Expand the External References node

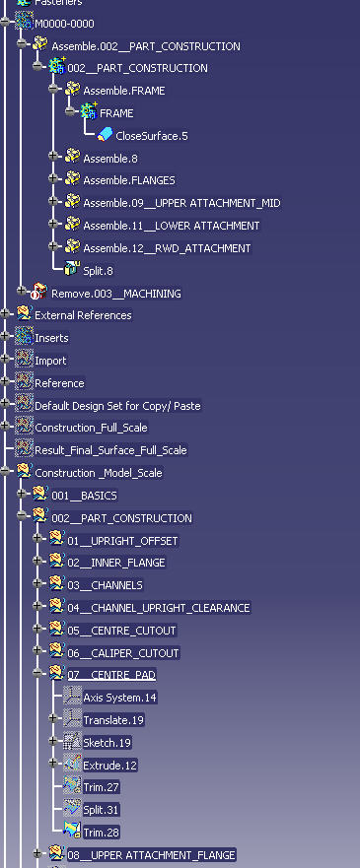coord(5,315)
